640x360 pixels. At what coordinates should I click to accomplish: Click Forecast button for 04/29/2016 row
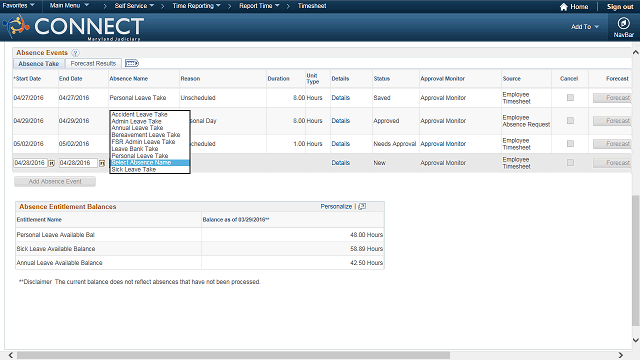pos(612,121)
